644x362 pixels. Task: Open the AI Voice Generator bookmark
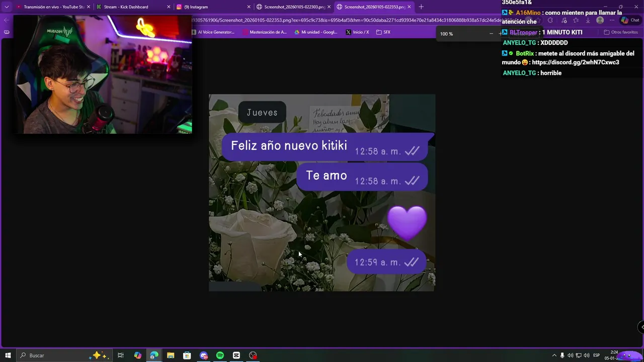point(213,32)
